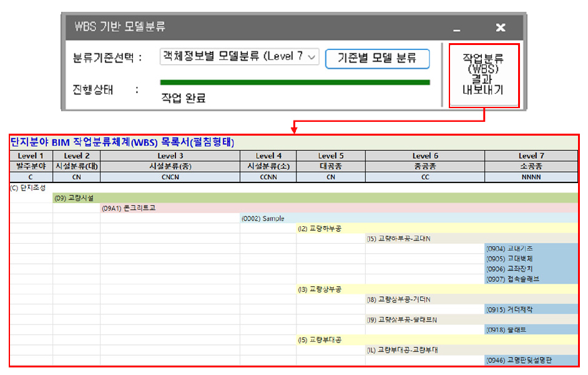The height and width of the screenshot is (375, 588).
Task: Click the (I5) 교량부대공 row
Action: pos(320,339)
